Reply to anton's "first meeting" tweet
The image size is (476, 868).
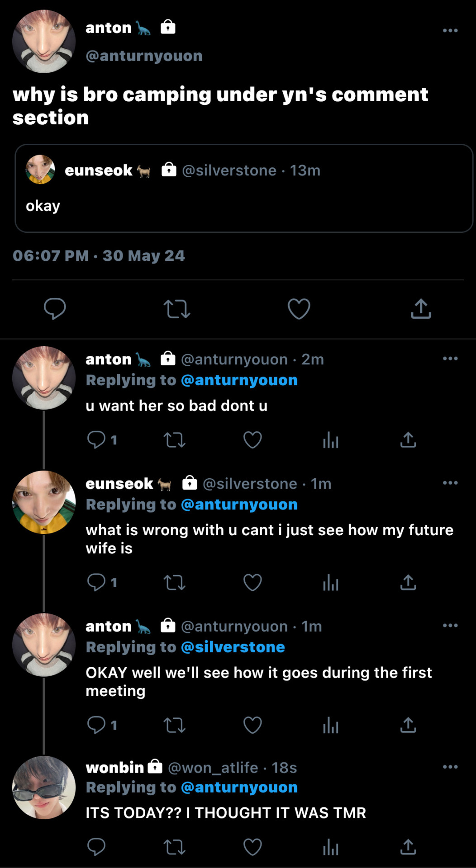[96, 725]
